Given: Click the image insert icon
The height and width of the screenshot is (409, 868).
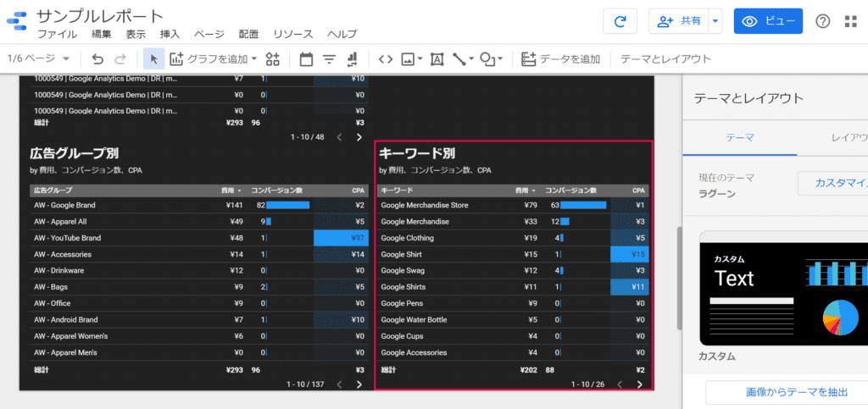Looking at the screenshot, I should pos(409,59).
